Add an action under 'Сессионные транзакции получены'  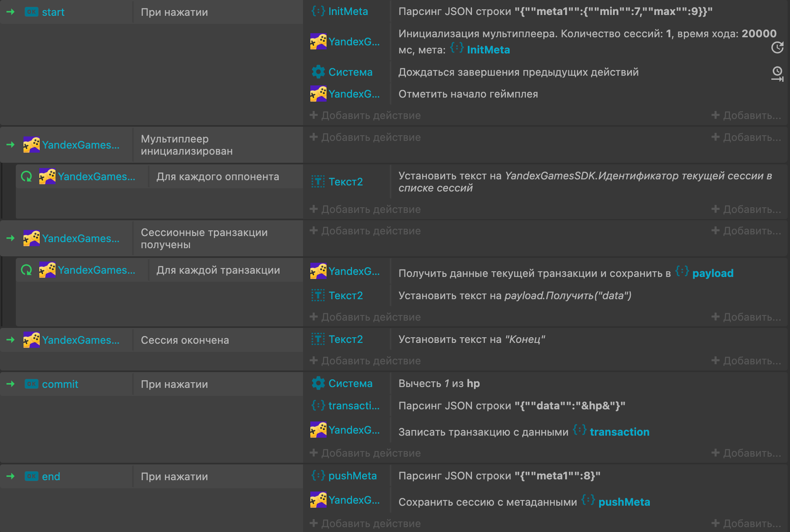point(366,231)
